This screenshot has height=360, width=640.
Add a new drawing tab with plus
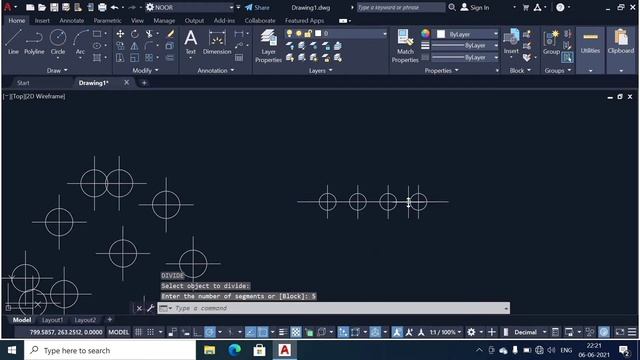click(144, 83)
